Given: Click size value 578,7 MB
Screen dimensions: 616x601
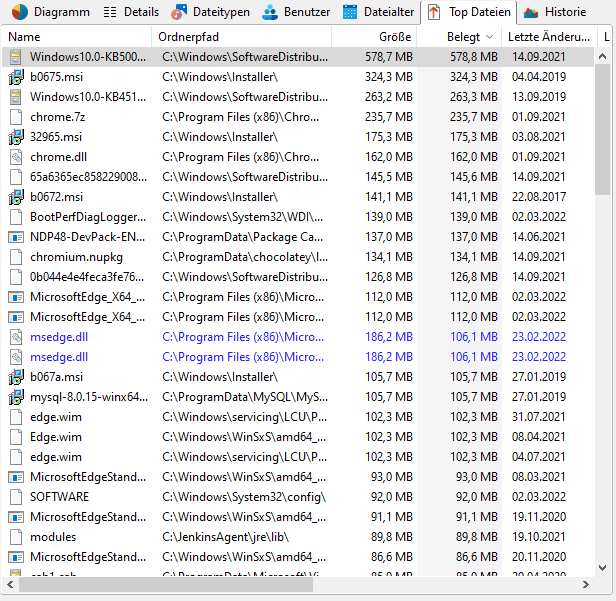Looking at the screenshot, I should (389, 57).
